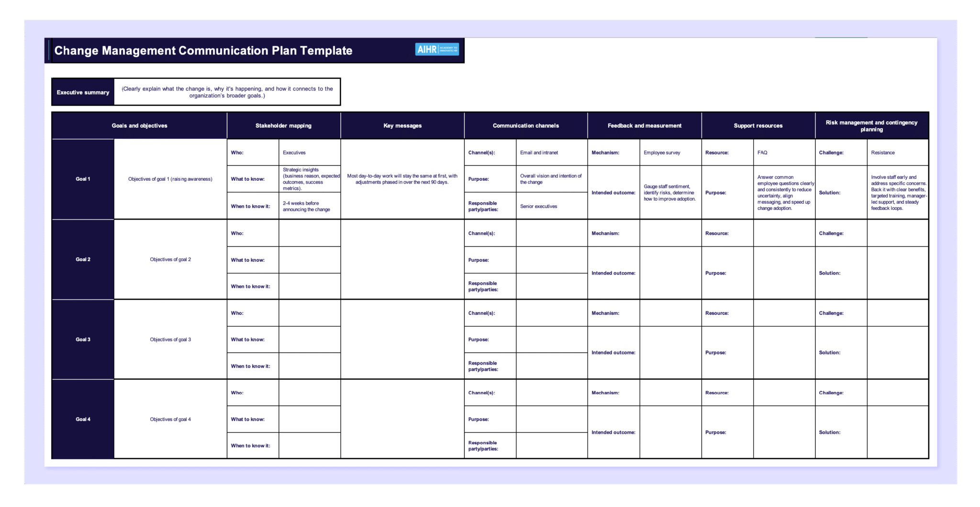Viewport: 980px width, 507px height.
Task: Click the Email and intranet channel cell
Action: click(551, 152)
